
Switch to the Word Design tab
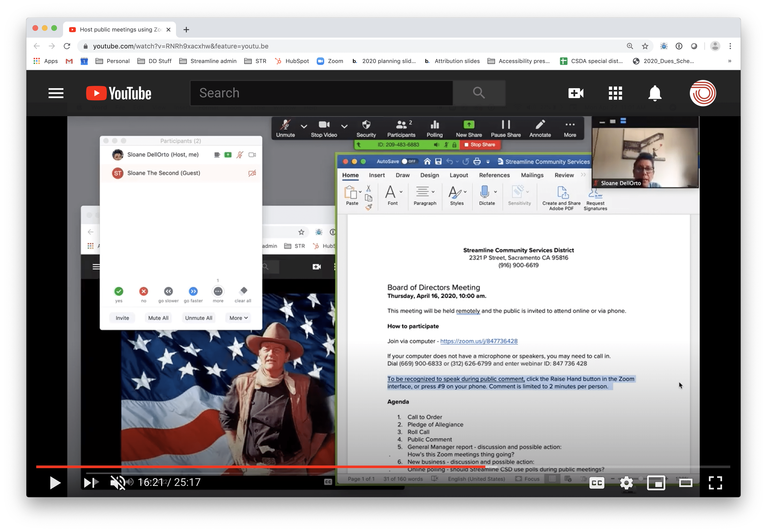click(430, 175)
